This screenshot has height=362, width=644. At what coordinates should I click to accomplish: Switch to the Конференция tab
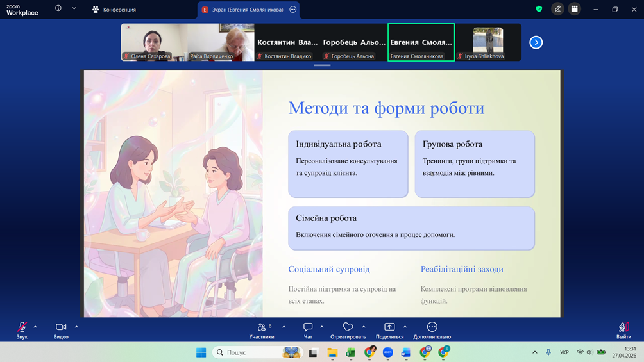pyautogui.click(x=114, y=10)
